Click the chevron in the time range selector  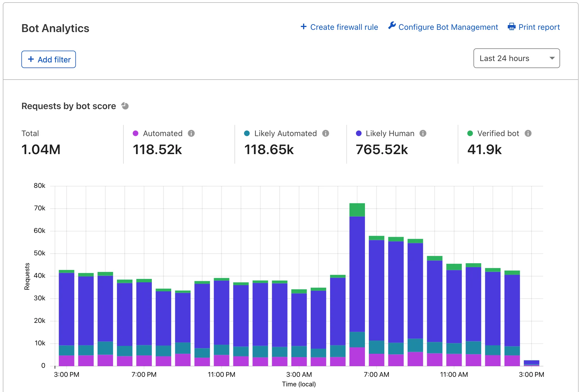coord(552,58)
